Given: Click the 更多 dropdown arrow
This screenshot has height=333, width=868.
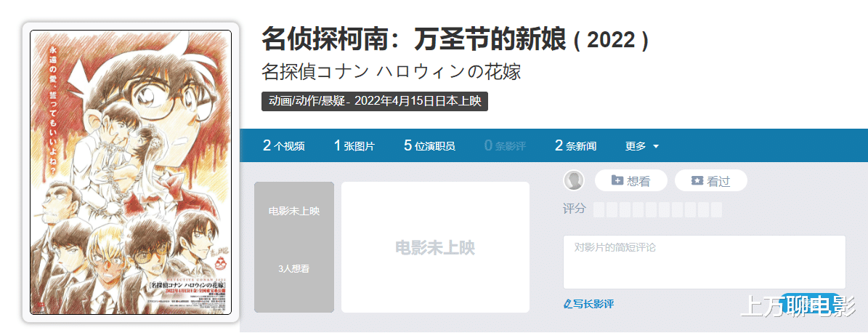Looking at the screenshot, I should (x=656, y=147).
